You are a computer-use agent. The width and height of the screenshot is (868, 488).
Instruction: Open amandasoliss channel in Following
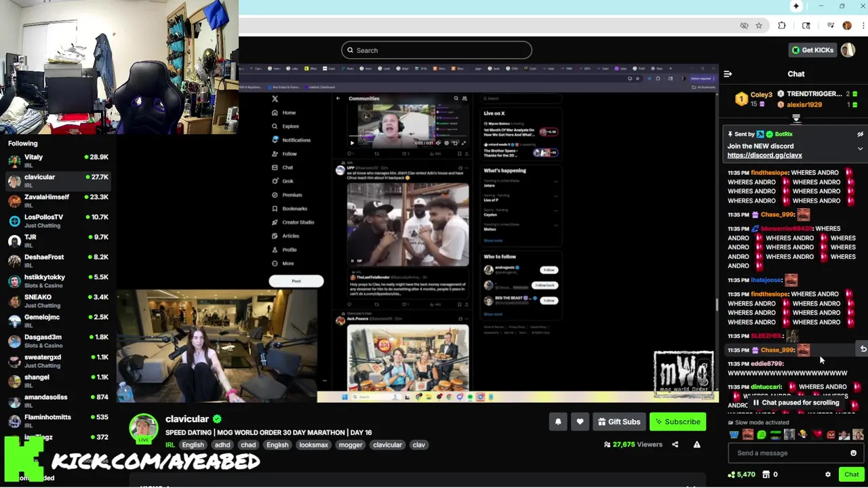[x=57, y=401]
